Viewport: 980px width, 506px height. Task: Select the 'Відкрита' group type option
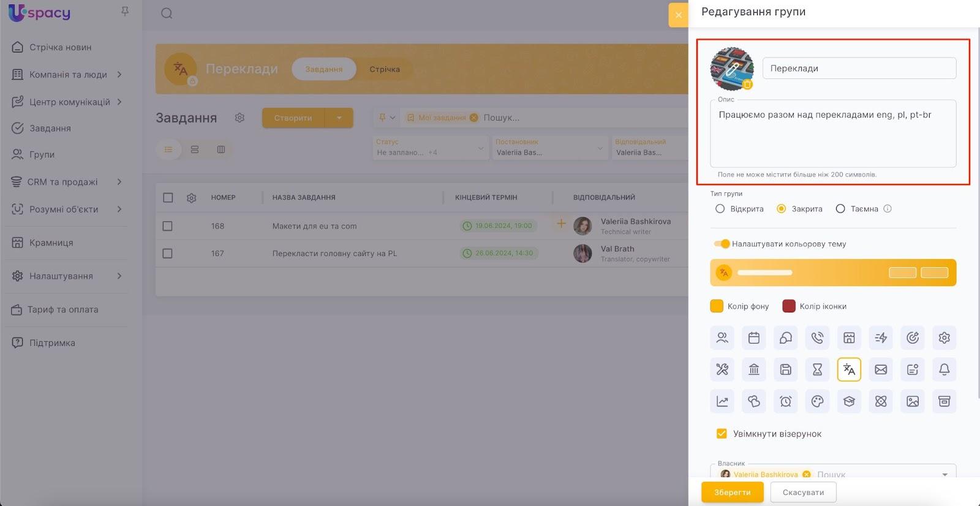[720, 209]
